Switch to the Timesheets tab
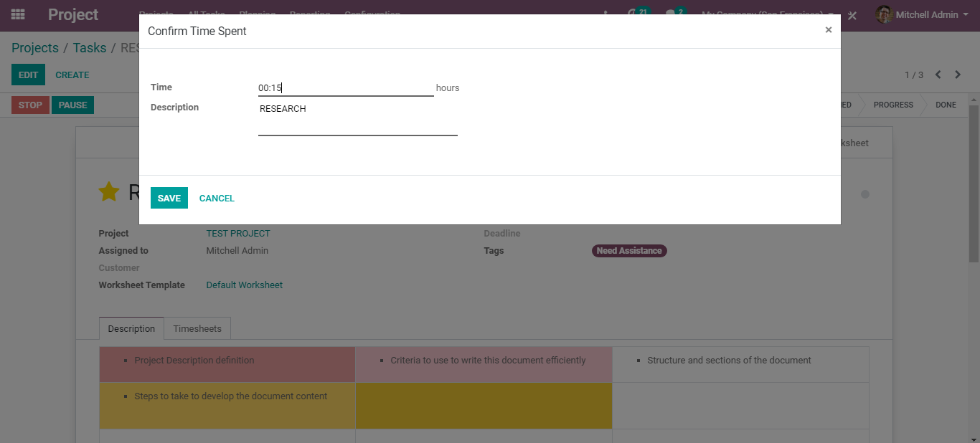The image size is (980, 443). point(197,328)
